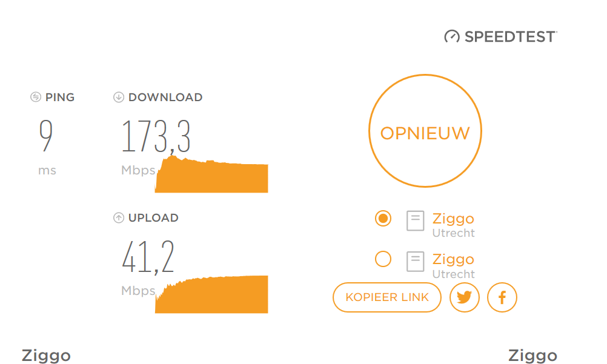Viewport: 607px width, 364px height.
Task: Click the Speedtest gauge logo icon
Action: point(452,37)
